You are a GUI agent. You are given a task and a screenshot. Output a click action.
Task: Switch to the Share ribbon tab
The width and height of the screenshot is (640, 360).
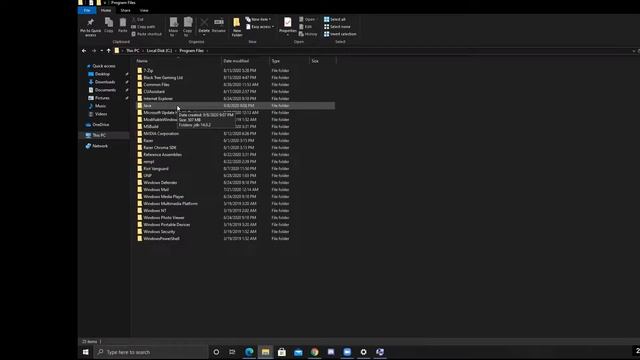pyautogui.click(x=125, y=10)
